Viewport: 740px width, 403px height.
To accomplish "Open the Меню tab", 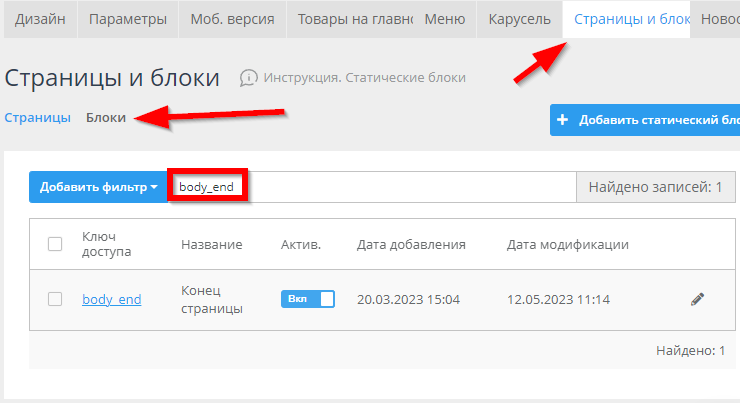I will [x=444, y=20].
